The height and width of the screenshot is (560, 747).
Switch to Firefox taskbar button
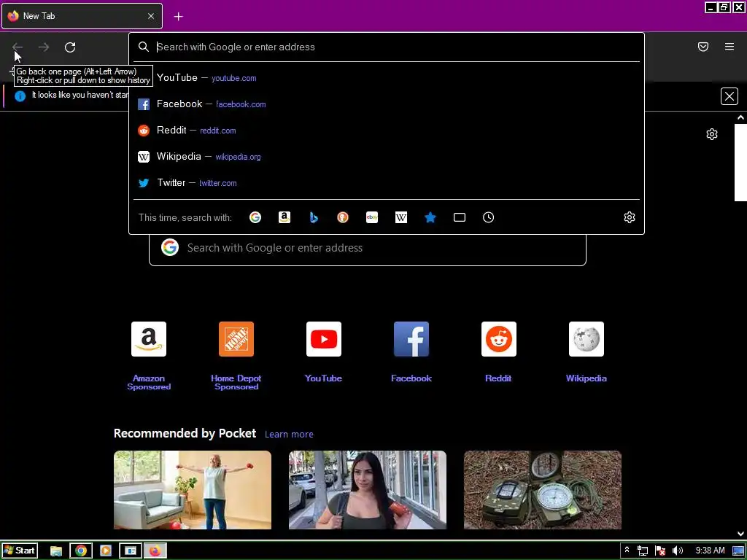point(155,551)
